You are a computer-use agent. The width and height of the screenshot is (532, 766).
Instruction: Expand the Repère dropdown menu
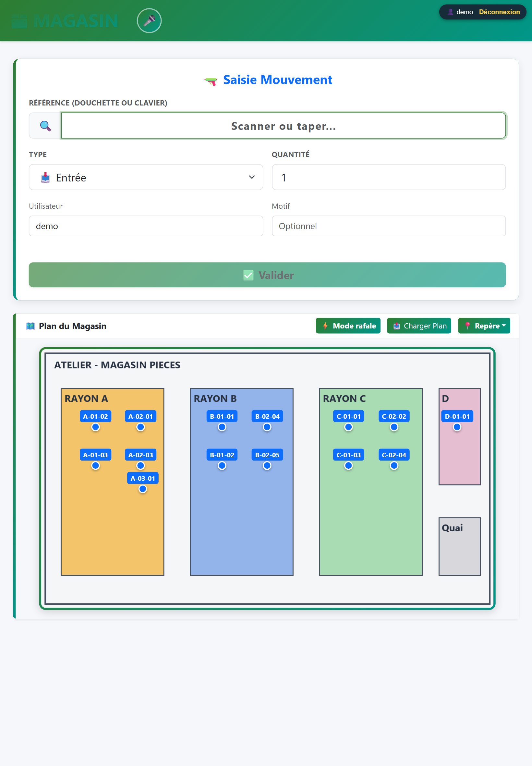point(484,326)
